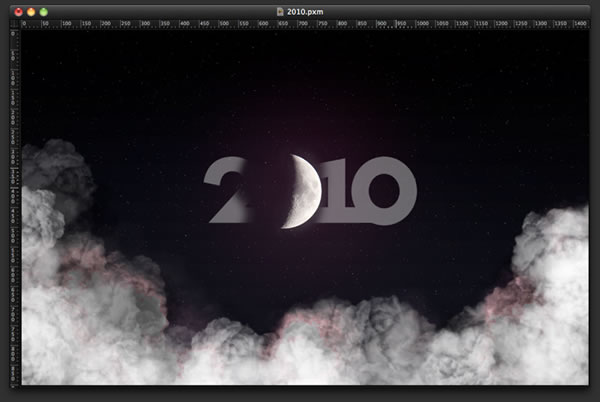Click the 1400 mark on the horizontal ruler
This screenshot has width=600, height=402.
(580, 23)
